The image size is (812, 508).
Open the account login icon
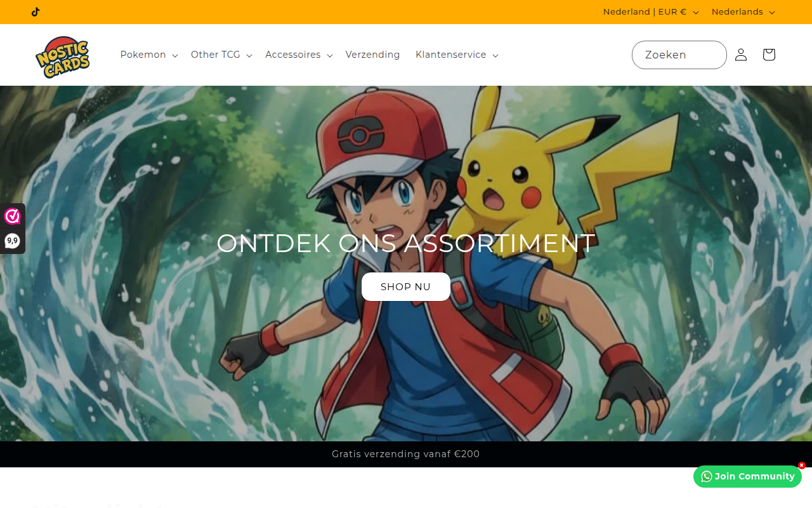pos(741,55)
